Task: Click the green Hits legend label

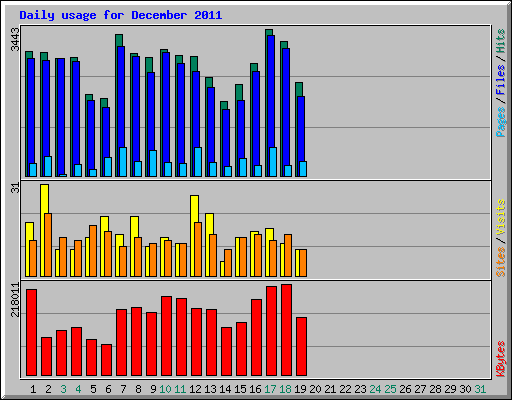Action: point(500,41)
